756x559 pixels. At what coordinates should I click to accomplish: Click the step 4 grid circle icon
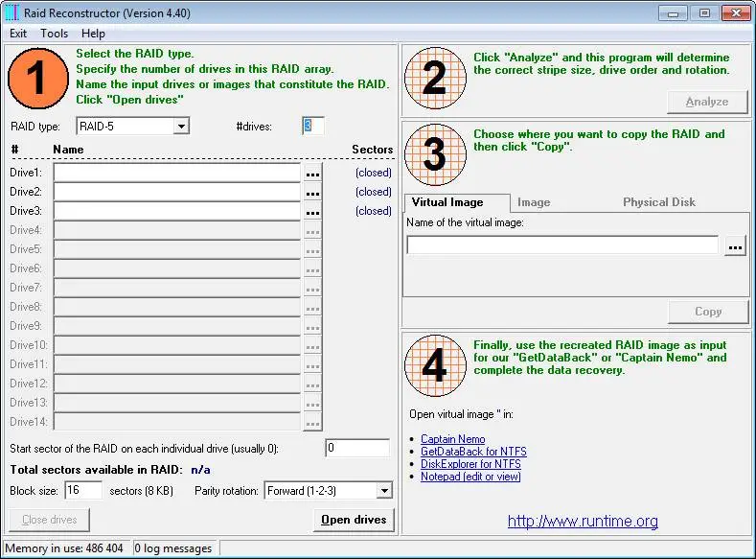[x=435, y=365]
